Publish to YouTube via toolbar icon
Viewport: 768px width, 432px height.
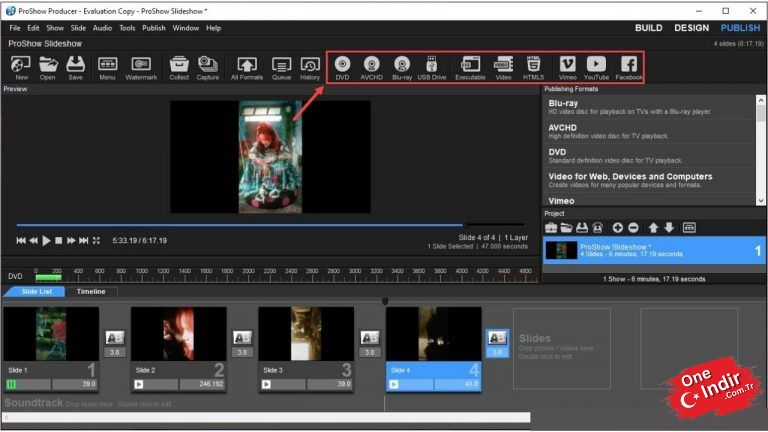click(596, 68)
